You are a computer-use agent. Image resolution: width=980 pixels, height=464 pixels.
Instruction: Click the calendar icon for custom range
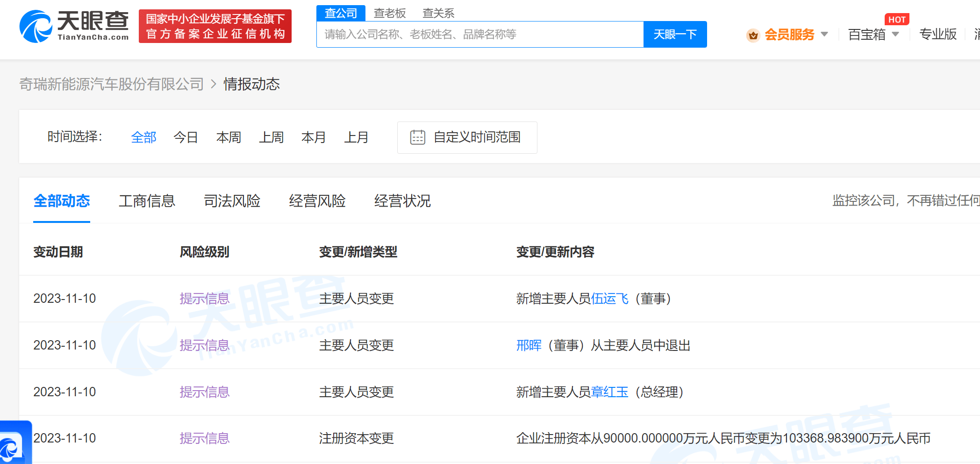pos(417,137)
